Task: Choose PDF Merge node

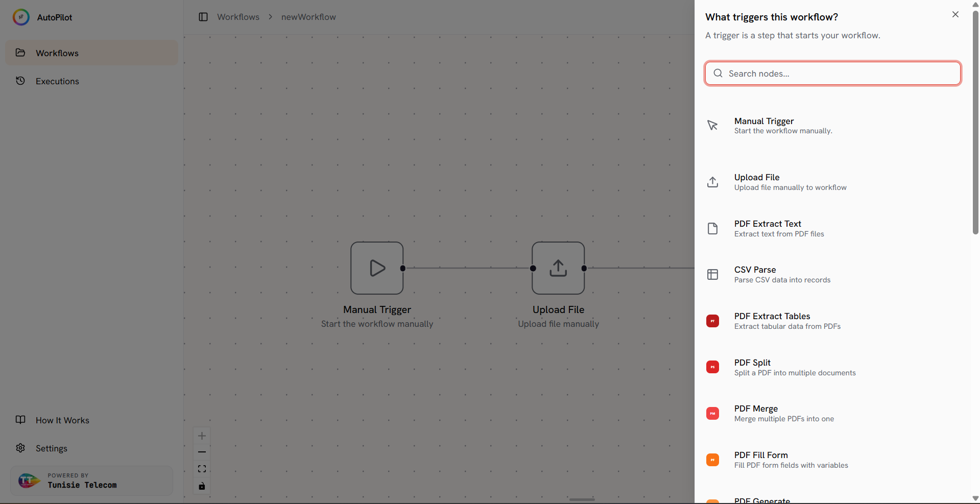Action: coord(833,413)
